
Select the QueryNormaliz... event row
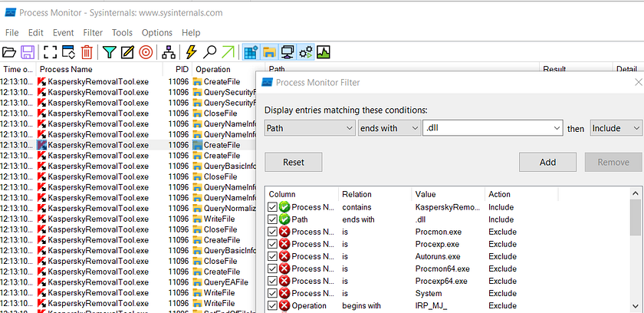pos(127,208)
